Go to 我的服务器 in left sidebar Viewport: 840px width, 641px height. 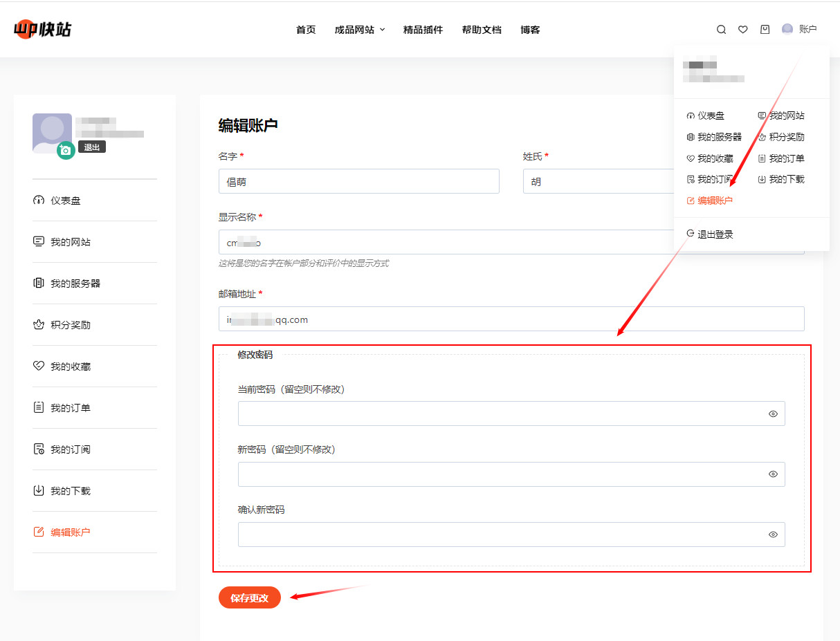[75, 284]
